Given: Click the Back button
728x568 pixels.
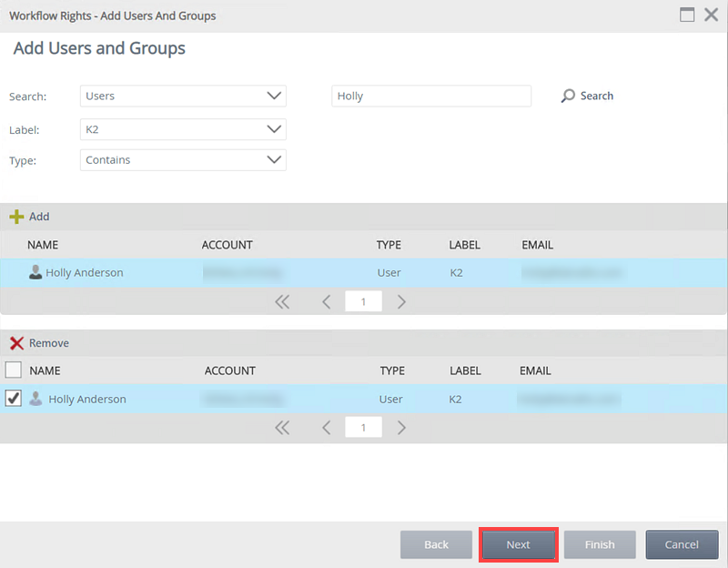Looking at the screenshot, I should tap(436, 544).
